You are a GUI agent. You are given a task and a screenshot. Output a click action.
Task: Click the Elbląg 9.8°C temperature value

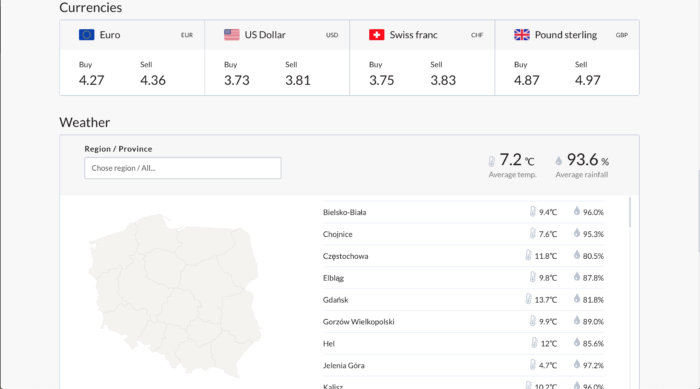548,278
